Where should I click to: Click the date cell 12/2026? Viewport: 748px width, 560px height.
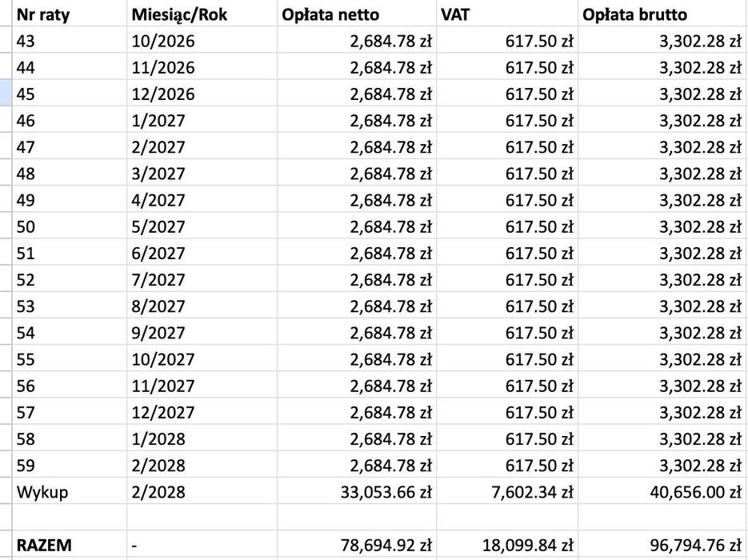[x=202, y=94]
